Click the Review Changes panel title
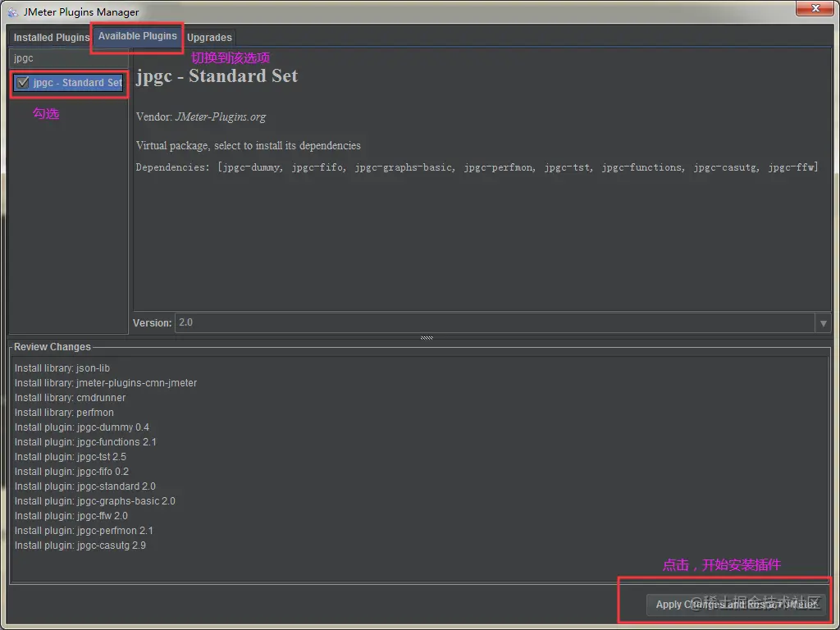Screen dimensions: 840x630 (52, 347)
